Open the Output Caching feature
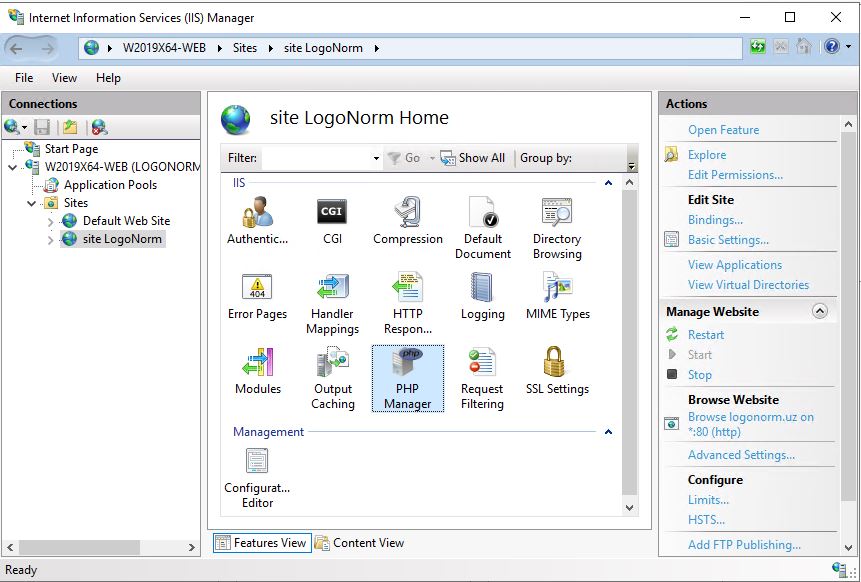 [x=332, y=378]
